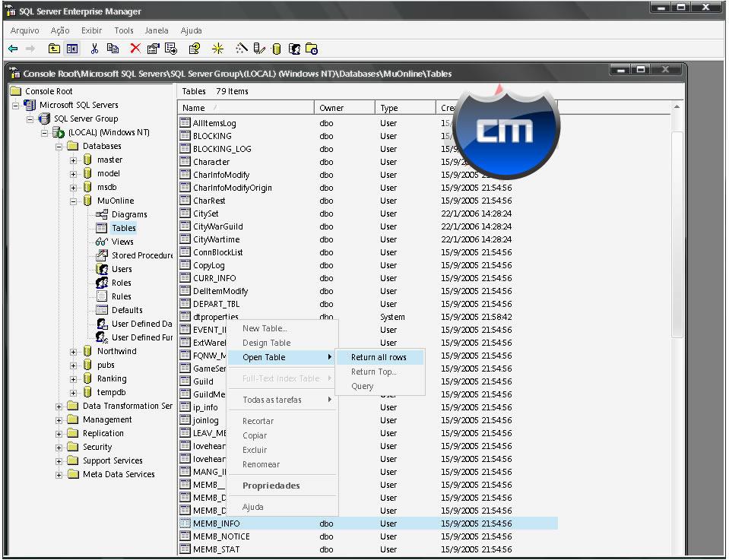The height and width of the screenshot is (560, 729).
Task: Open the Ação menu
Action: point(60,30)
